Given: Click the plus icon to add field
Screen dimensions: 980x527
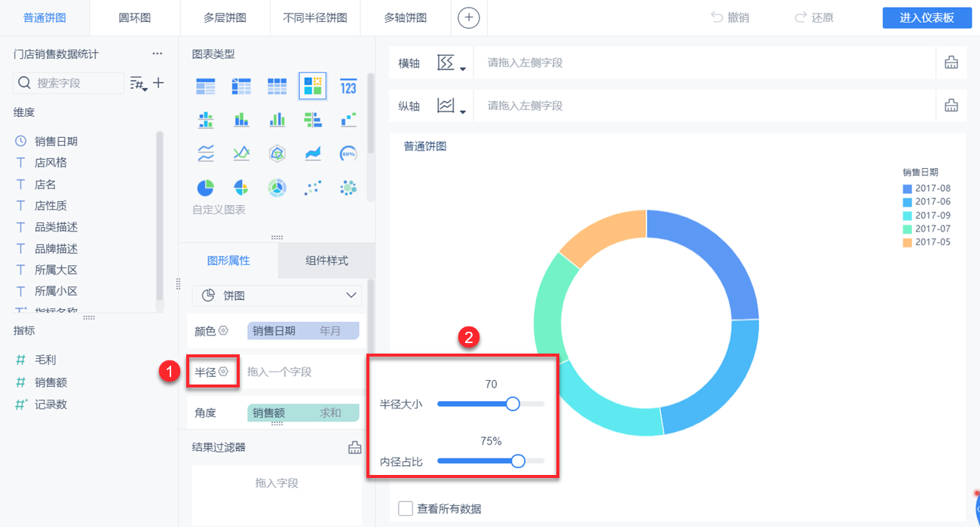Looking at the screenshot, I should point(158,83).
